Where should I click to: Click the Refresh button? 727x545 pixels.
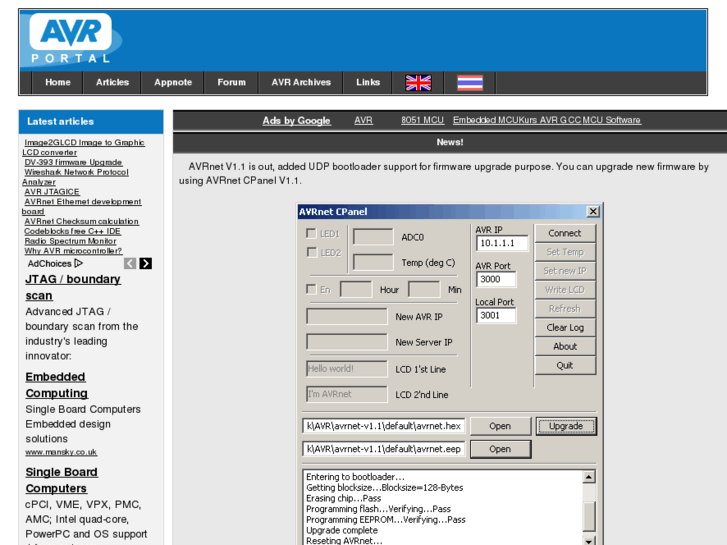[565, 308]
